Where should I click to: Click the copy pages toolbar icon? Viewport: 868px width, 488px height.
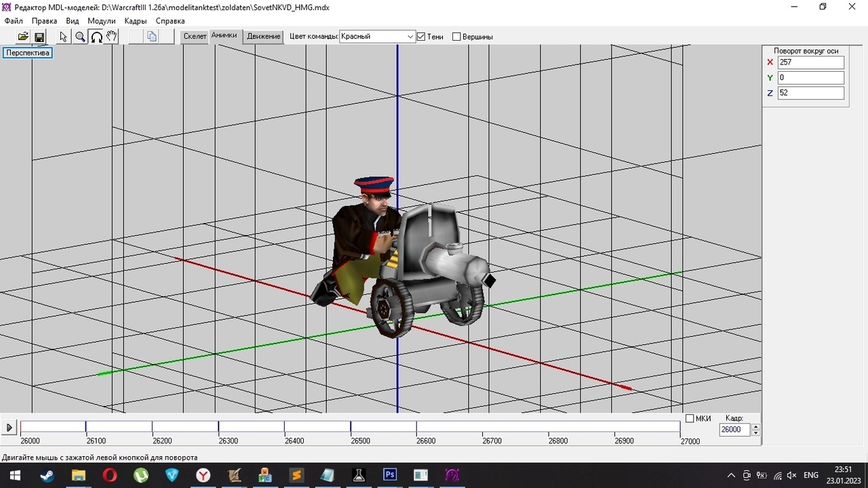(152, 37)
